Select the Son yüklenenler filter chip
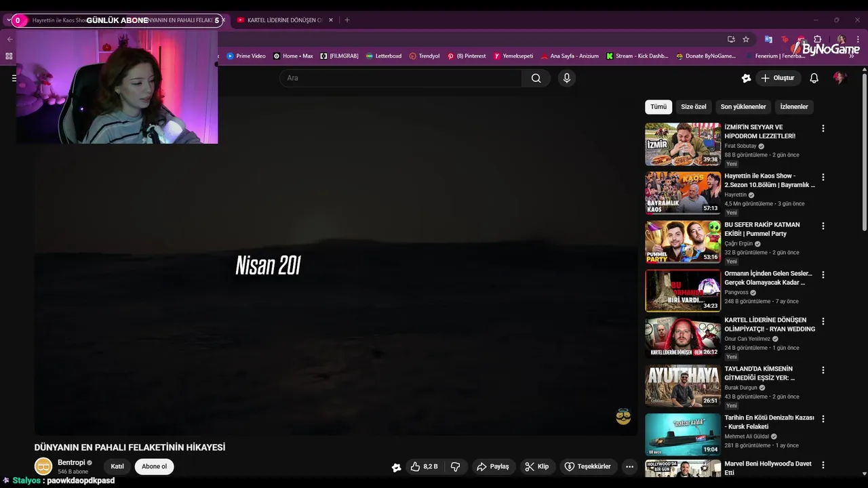The image size is (868, 488). click(x=743, y=107)
